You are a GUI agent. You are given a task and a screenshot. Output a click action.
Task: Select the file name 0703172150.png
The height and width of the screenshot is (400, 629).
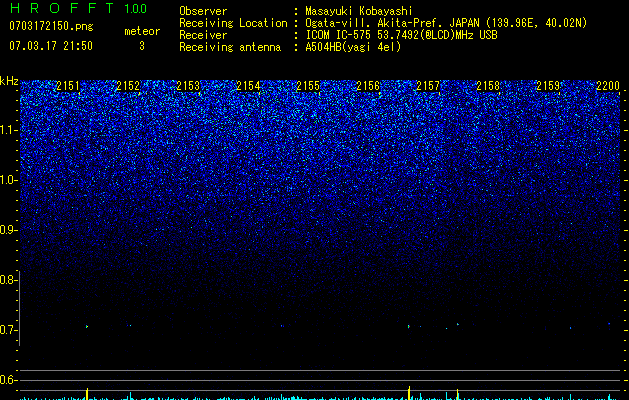[51, 26]
